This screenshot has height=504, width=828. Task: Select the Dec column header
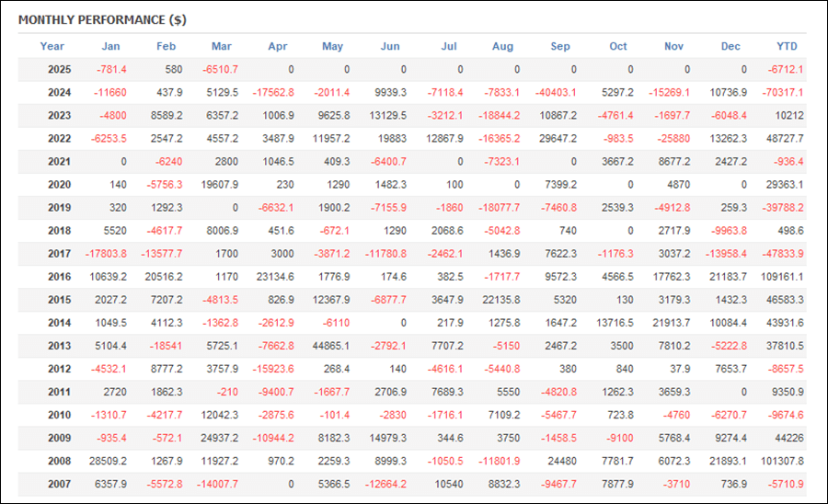pos(730,46)
